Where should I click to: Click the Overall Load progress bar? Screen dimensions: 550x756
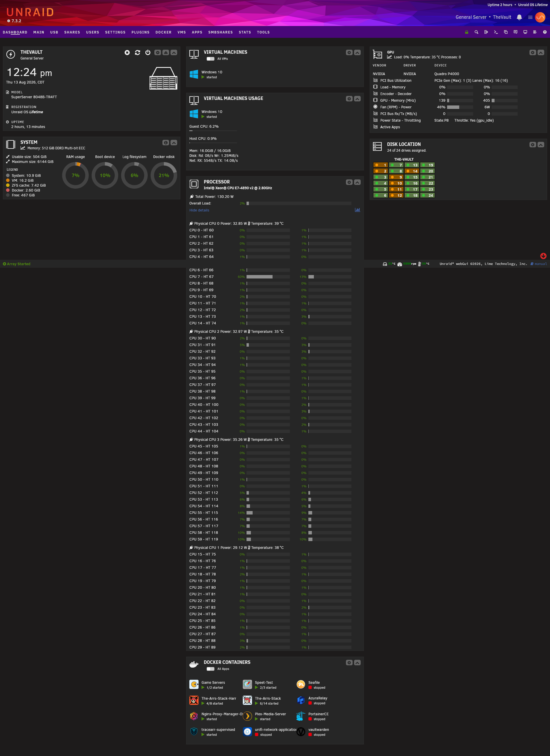pos(299,203)
